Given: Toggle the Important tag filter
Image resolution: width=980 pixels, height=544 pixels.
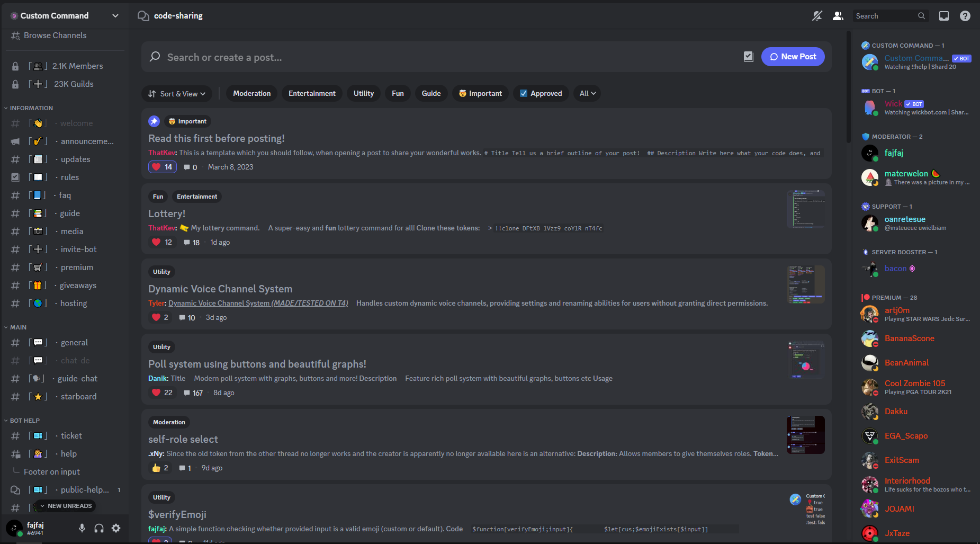Looking at the screenshot, I should tap(480, 93).
